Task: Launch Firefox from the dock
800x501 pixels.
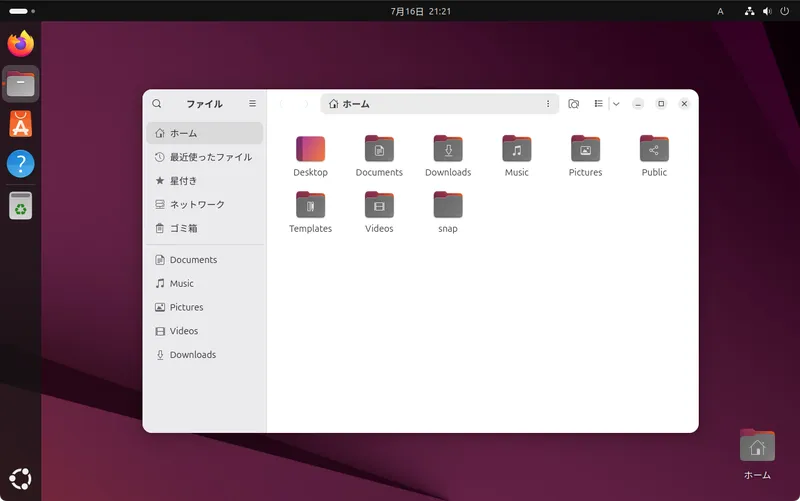Action: (20, 44)
